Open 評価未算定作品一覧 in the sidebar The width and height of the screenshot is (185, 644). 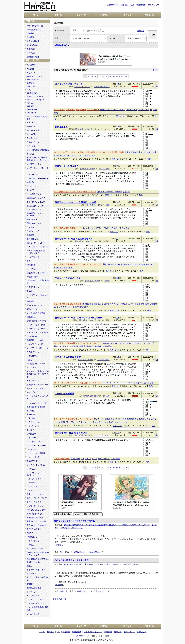tap(35, 26)
